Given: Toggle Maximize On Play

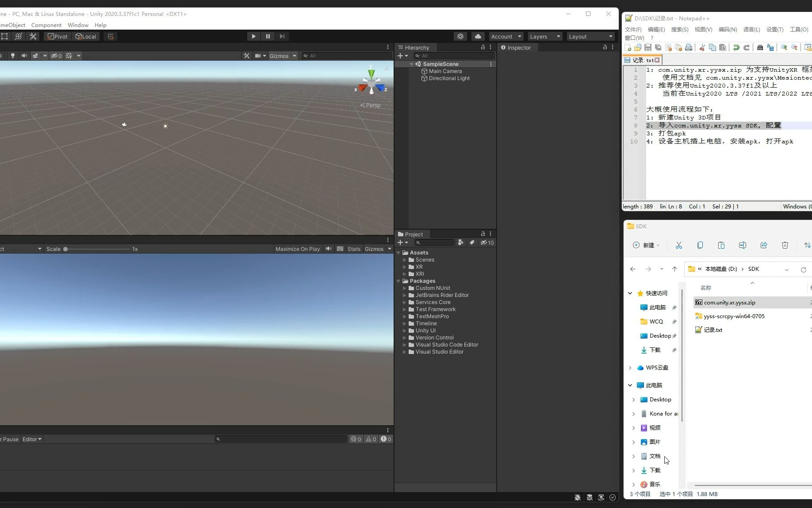Looking at the screenshot, I should point(298,249).
